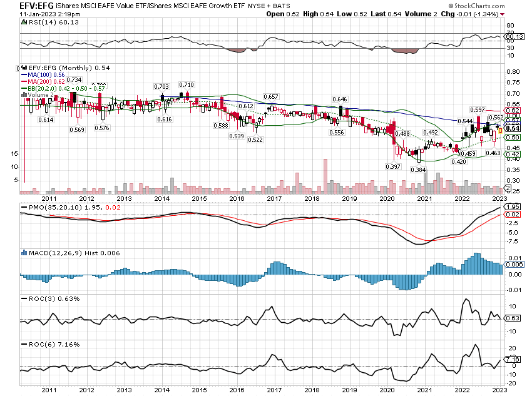This screenshot has width=532, height=396.
Task: Click the Last 0.54 value
Action: (x=386, y=14)
